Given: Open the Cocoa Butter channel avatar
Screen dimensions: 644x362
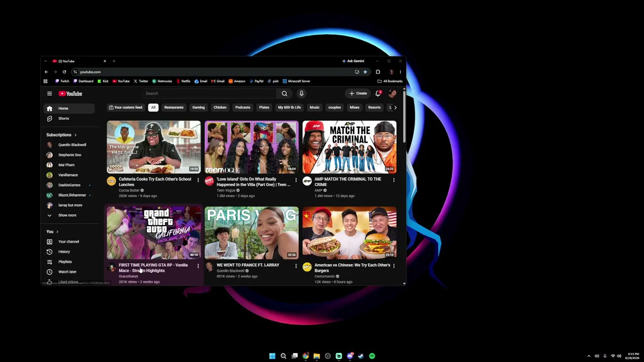Looking at the screenshot, I should 111,182.
